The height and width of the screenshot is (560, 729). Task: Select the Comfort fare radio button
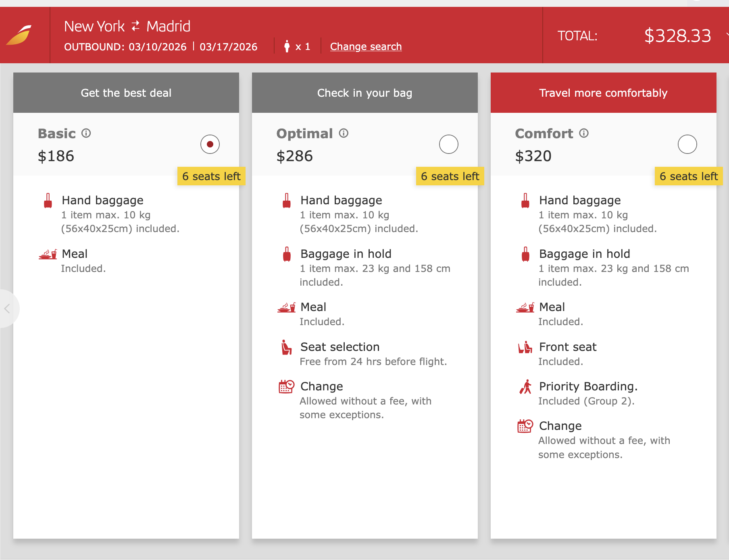coord(687,144)
